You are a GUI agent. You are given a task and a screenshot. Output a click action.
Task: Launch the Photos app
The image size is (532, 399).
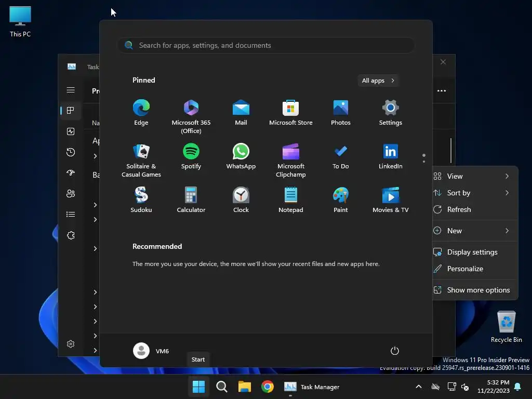(x=341, y=113)
